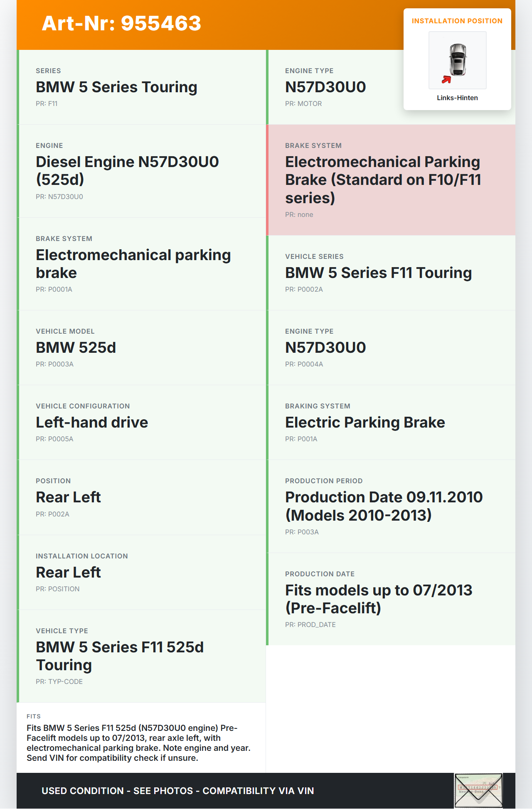Select the Art-Nr: 955463 heading
Image resolution: width=532 pixels, height=809 pixels.
coord(121,23)
